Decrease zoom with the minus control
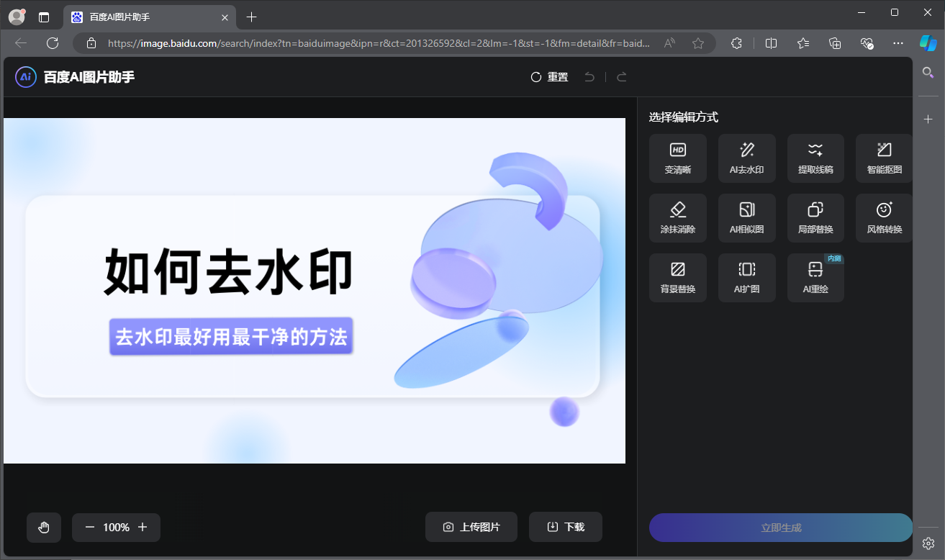945x560 pixels. (89, 527)
